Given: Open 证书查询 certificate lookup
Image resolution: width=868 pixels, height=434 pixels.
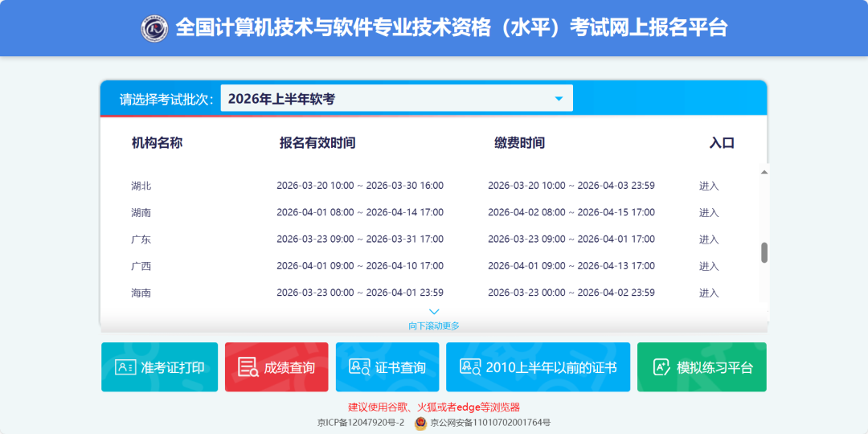Looking at the screenshot, I should [x=387, y=367].
